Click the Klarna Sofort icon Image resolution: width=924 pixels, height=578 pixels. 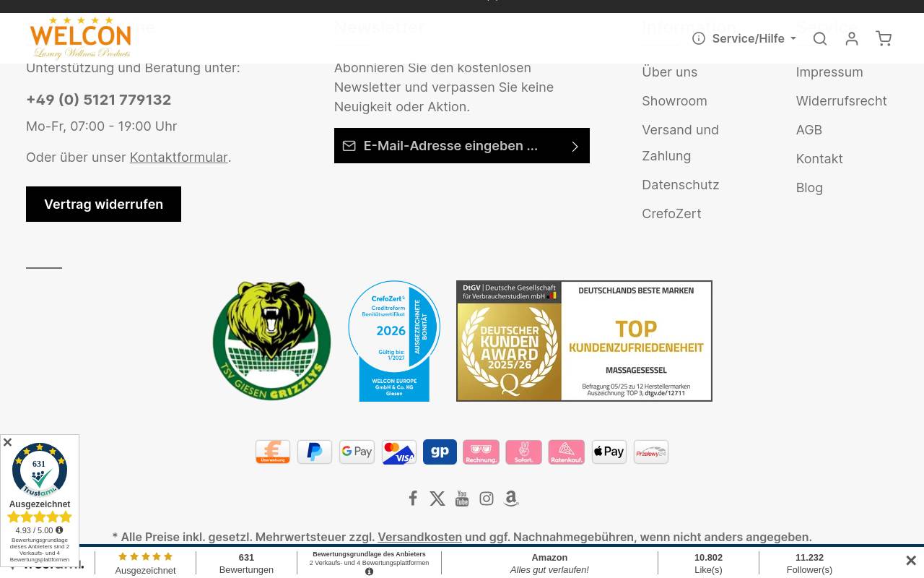tap(523, 452)
